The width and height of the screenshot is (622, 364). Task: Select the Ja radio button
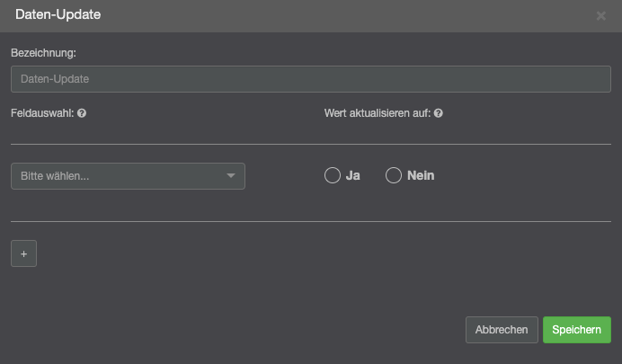coord(332,176)
